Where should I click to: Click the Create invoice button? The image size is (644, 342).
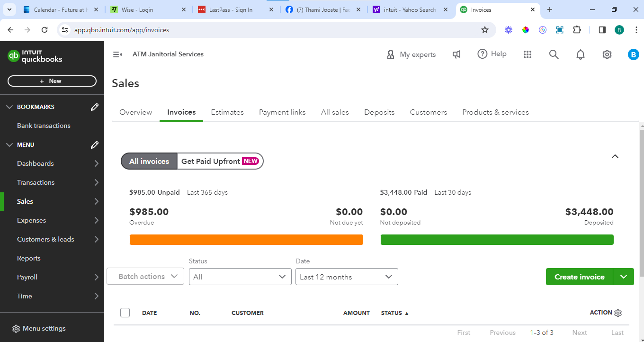coord(580,277)
